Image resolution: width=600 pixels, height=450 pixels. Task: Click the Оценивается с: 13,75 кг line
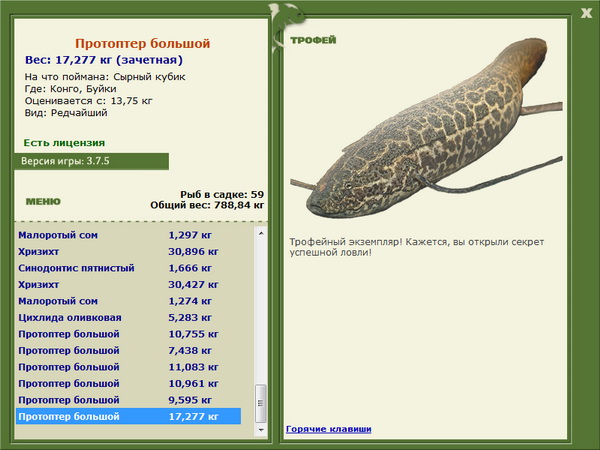pyautogui.click(x=88, y=101)
